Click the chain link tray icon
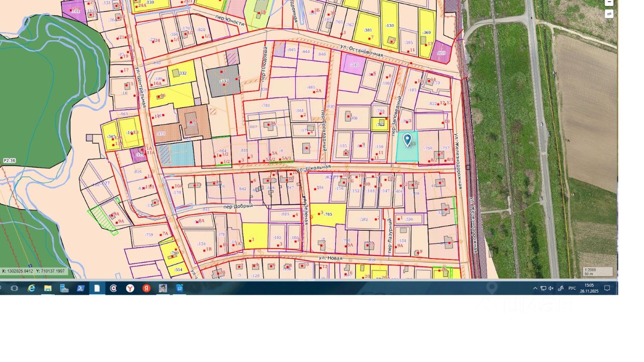The height and width of the screenshot is (362, 644). 561,288
